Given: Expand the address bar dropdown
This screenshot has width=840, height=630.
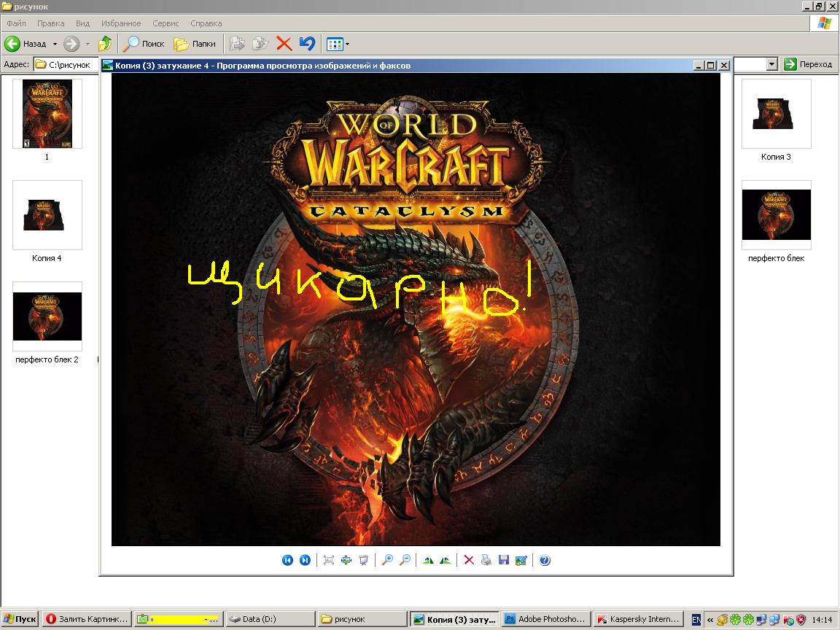Looking at the screenshot, I should [x=772, y=64].
